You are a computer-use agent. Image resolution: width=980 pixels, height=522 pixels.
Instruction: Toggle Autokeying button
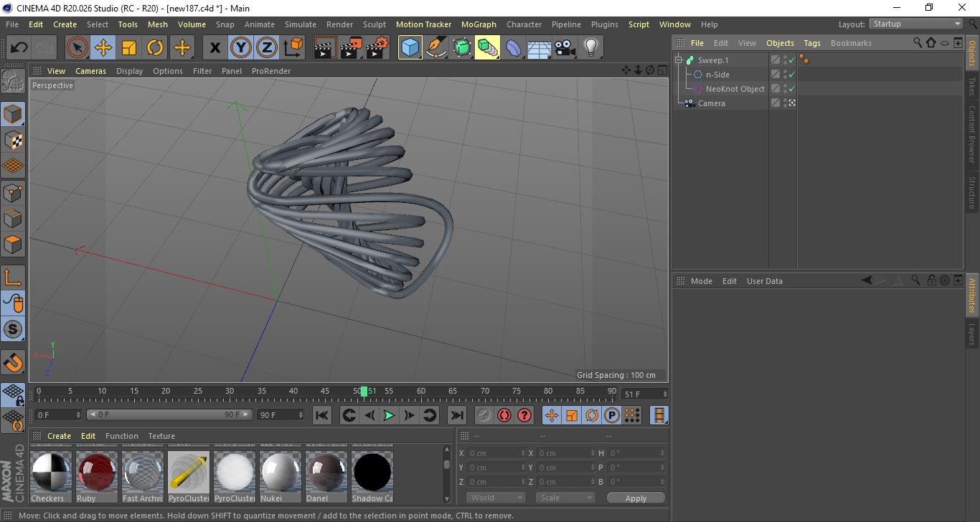coord(504,415)
